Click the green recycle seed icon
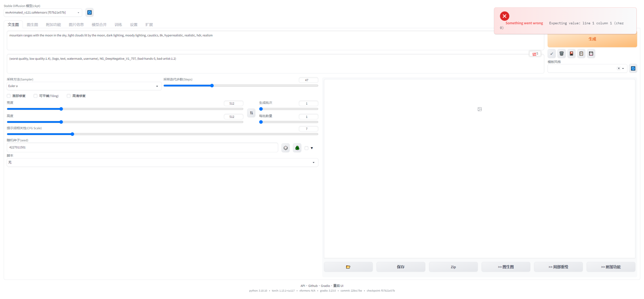Viewport: 644px width, 299px height. pos(297,148)
